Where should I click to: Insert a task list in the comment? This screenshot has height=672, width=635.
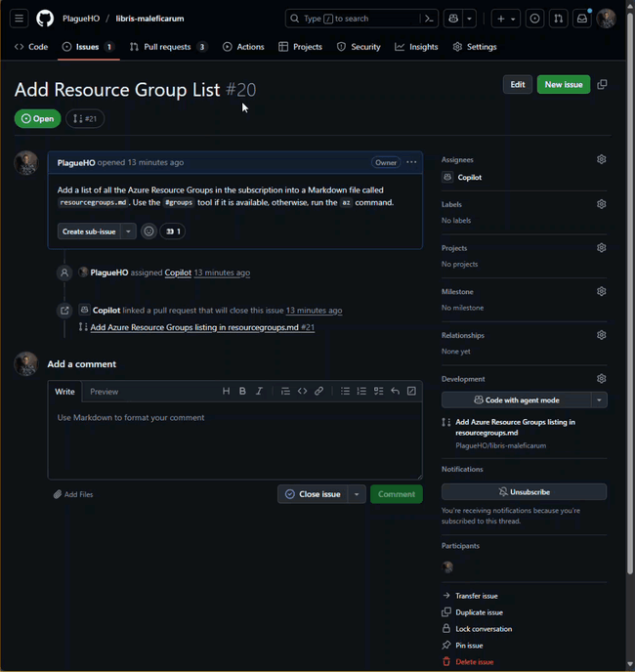pyautogui.click(x=378, y=391)
